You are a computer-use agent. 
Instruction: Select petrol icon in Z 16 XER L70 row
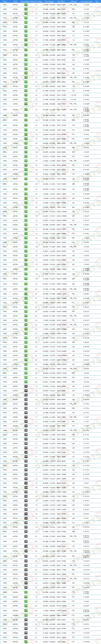pos(26,194)
